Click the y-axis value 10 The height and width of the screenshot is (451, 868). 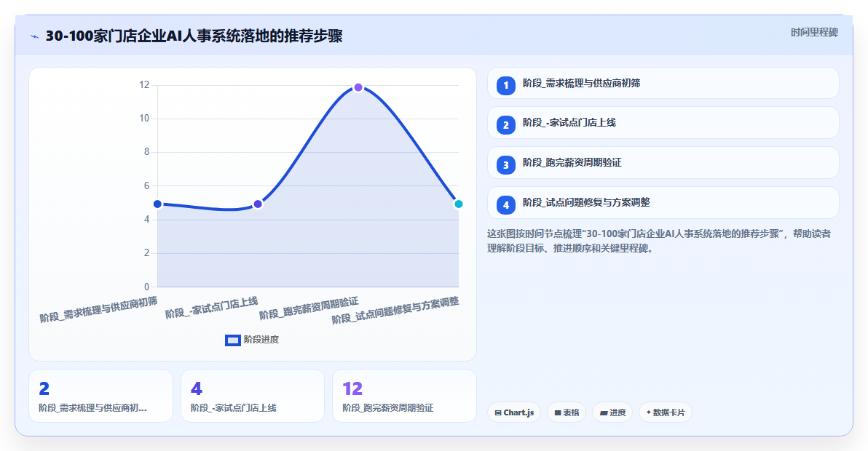(x=144, y=119)
